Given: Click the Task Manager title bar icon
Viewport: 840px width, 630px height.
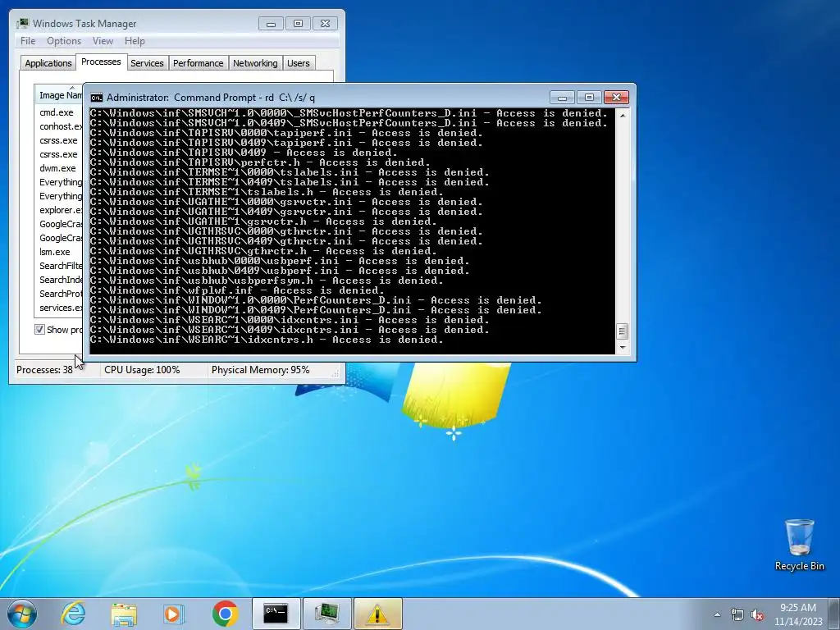Looking at the screenshot, I should 22,24.
